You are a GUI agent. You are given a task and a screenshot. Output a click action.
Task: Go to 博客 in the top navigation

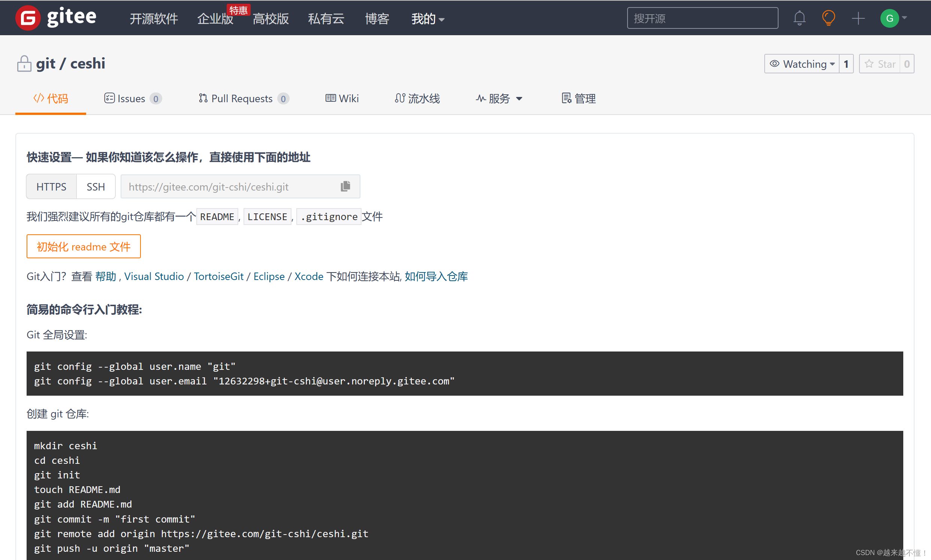click(377, 18)
